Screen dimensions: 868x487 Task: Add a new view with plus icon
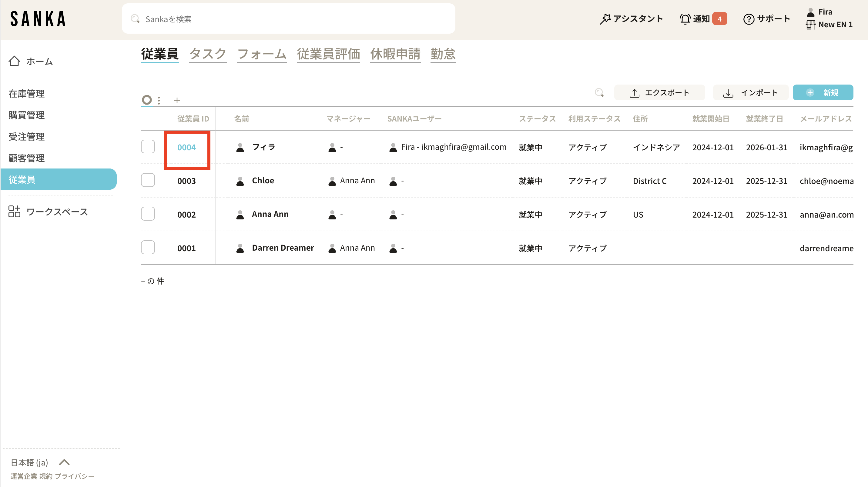177,100
